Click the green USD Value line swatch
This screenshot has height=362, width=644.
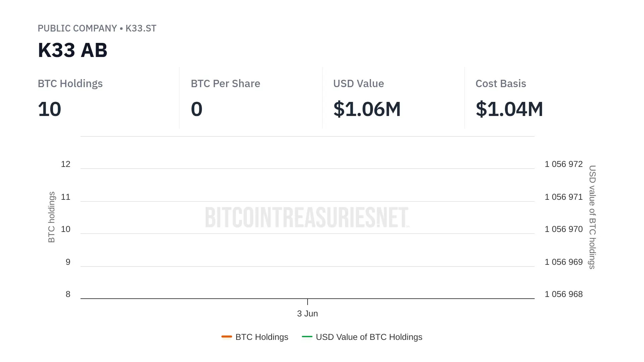[x=307, y=337]
